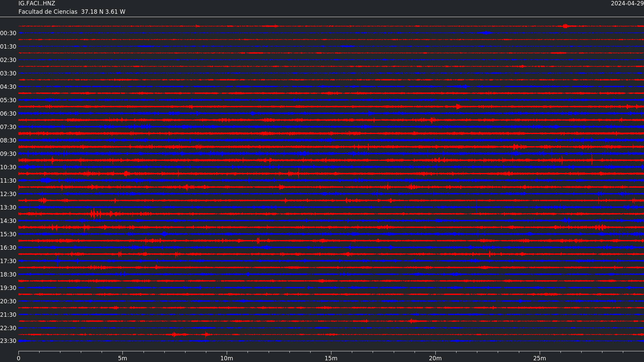
Task: Select the 15:30 time label
Action: pos(8,234)
